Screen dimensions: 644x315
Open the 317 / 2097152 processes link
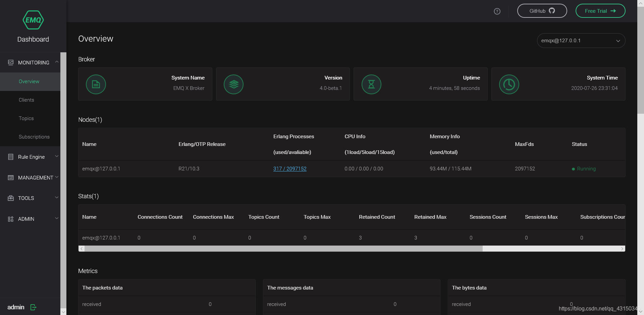tap(290, 169)
